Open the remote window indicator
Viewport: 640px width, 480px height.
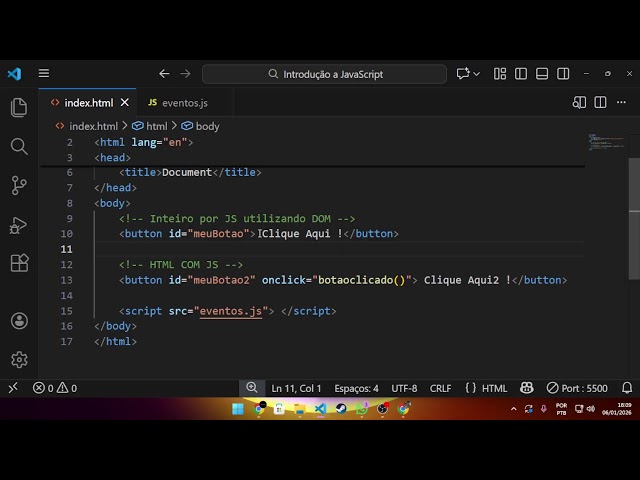pyautogui.click(x=13, y=388)
